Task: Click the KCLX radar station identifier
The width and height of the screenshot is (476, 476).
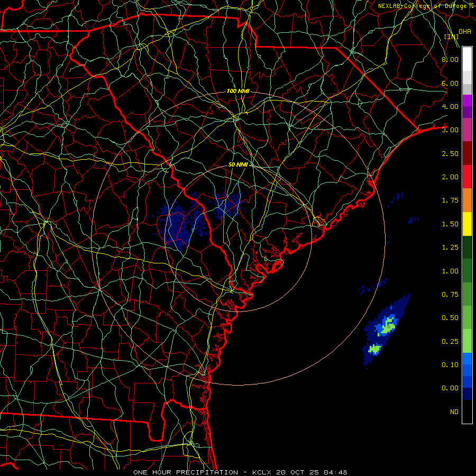Action: [x=261, y=472]
